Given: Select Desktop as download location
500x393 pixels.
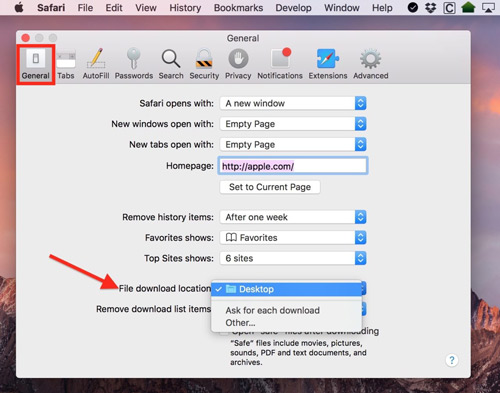Looking at the screenshot, I should click(287, 289).
